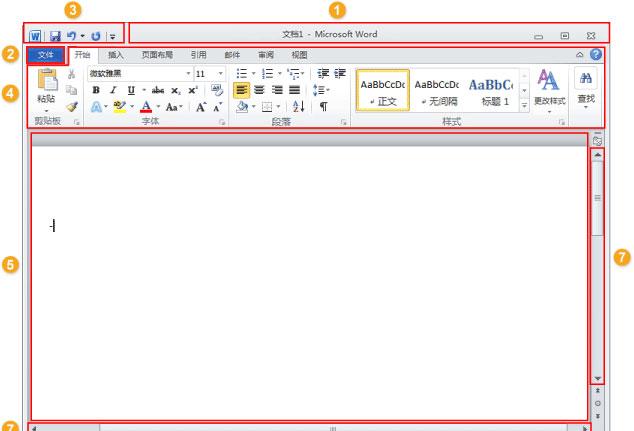
Task: Click the Line Spacing icon
Action: [319, 90]
